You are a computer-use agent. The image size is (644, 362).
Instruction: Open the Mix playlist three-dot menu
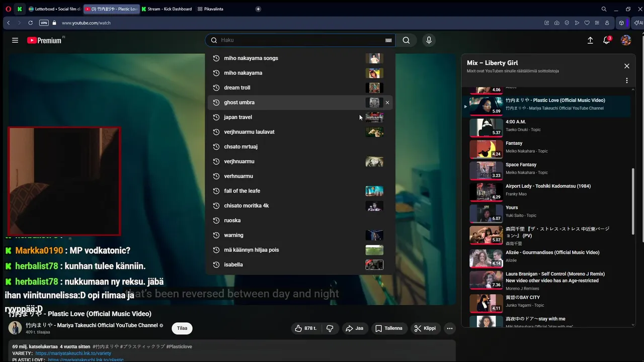pos(627,80)
